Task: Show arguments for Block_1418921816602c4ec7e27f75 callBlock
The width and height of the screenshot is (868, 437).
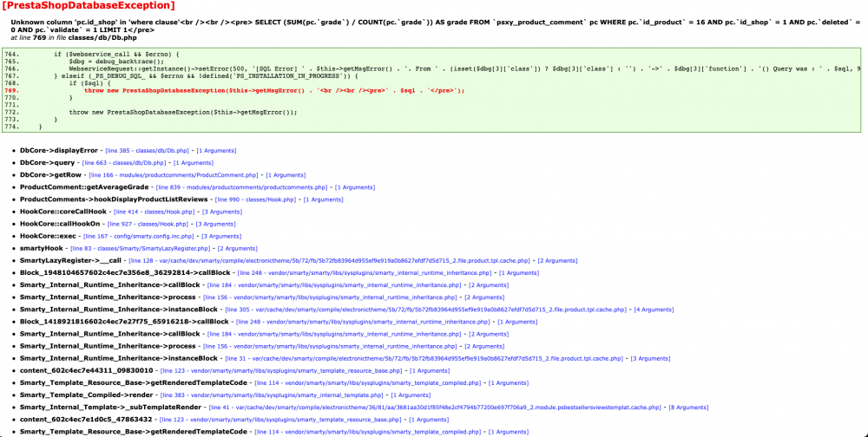Action: pos(517,322)
